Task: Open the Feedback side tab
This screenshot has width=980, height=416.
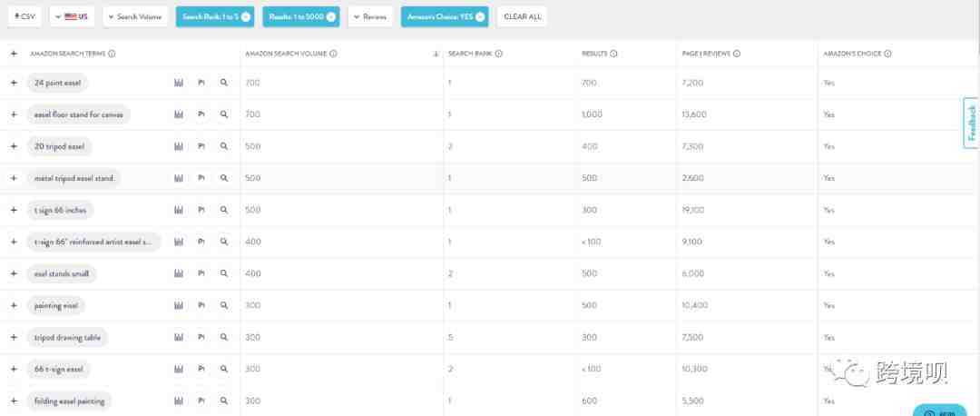Action: pyautogui.click(x=971, y=123)
